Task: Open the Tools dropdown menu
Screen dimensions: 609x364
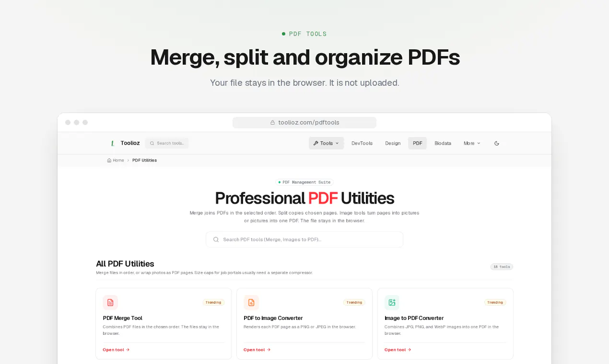Action: [326, 143]
